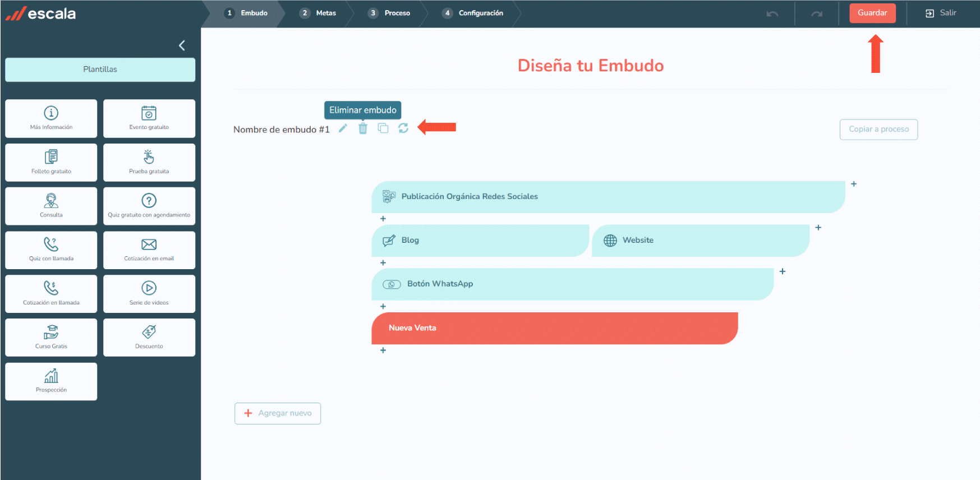980x480 pixels.
Task: Select the Website funnel block
Action: 701,241
